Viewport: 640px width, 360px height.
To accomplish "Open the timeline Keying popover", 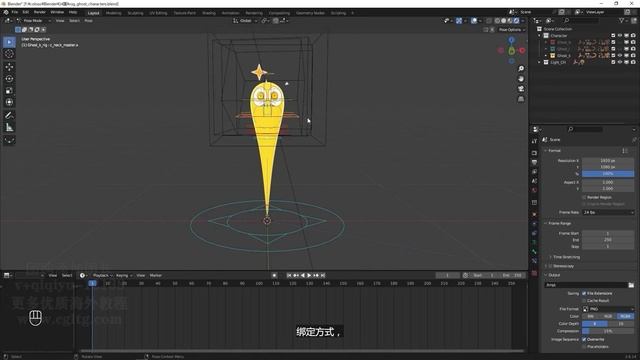I will pos(124,276).
